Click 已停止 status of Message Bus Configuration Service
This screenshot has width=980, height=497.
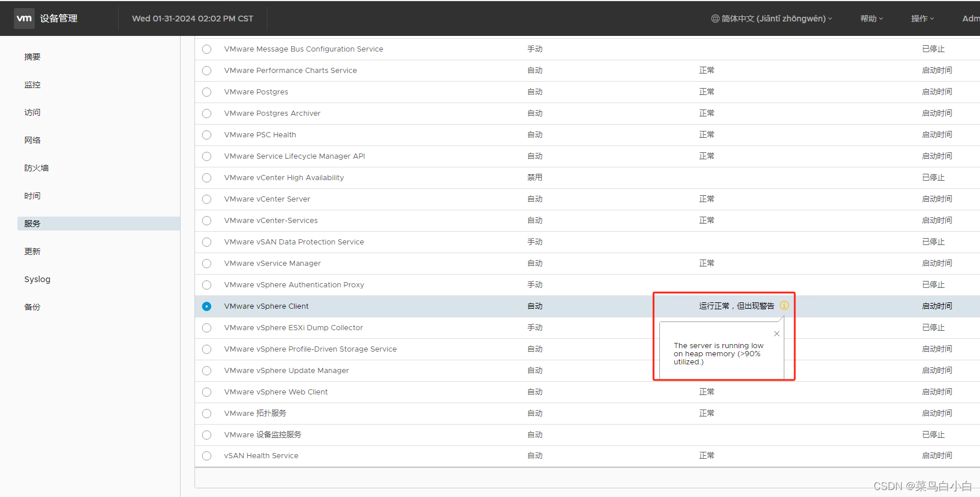point(933,49)
